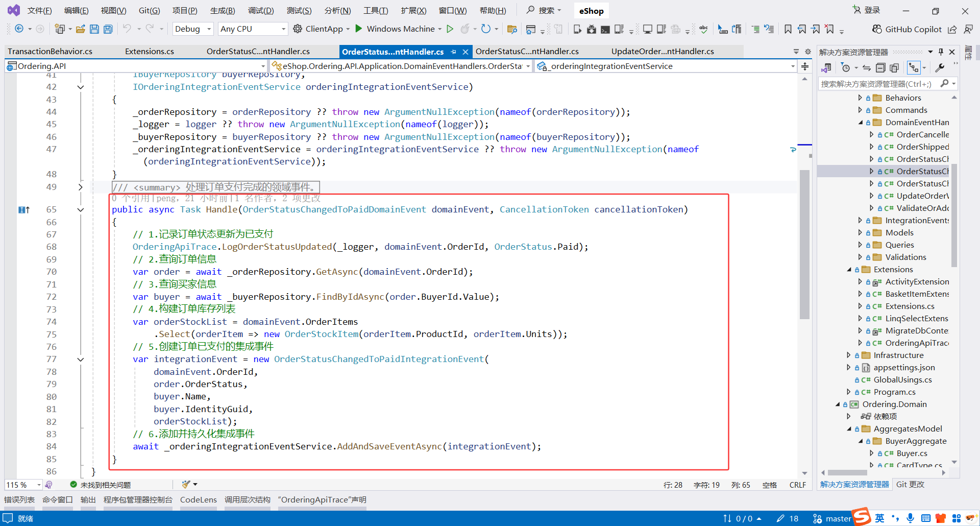The width and height of the screenshot is (980, 526).
Task: Collapse the DomainEventHandlers folder node
Action: (860, 122)
